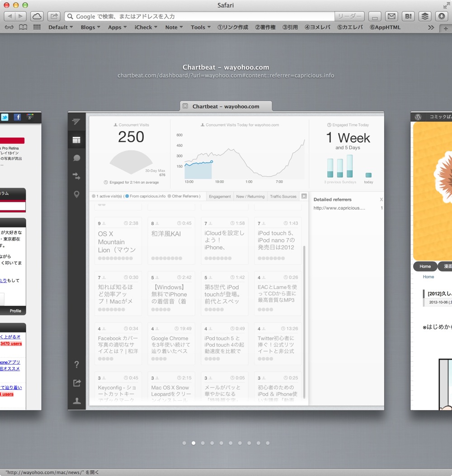Click the play arrow next to Traffic Sources
The width and height of the screenshot is (452, 476).
304,196
